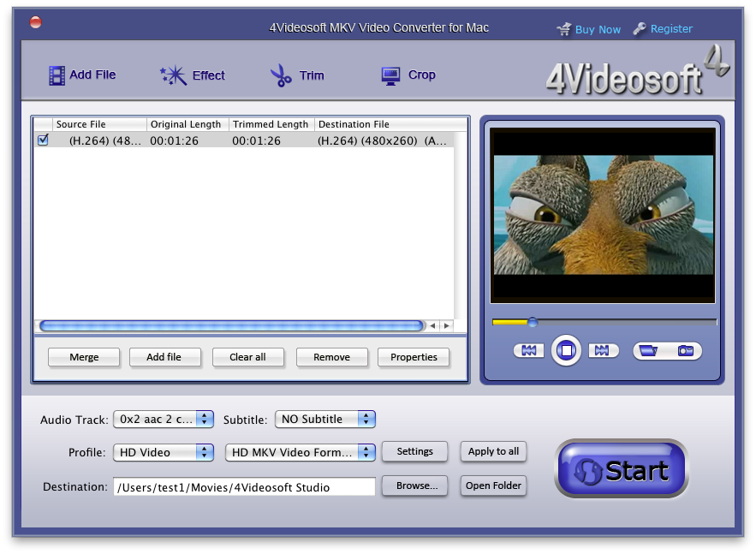This screenshot has width=756, height=554.
Task: Click the Crop toolbar label
Action: coord(422,74)
